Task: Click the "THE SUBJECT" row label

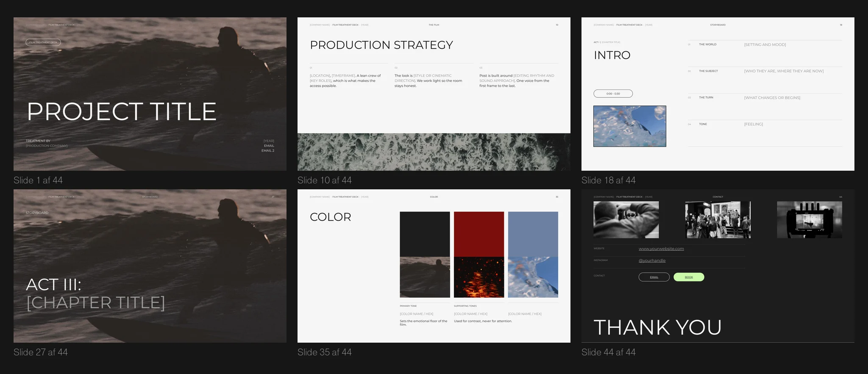Action: [709, 71]
